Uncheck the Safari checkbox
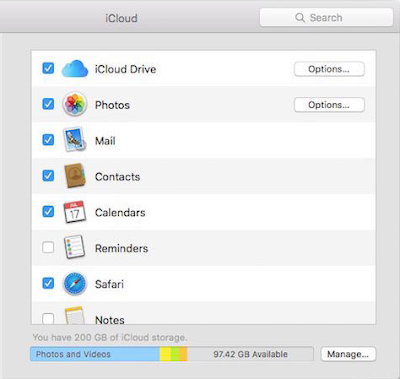 [48, 283]
